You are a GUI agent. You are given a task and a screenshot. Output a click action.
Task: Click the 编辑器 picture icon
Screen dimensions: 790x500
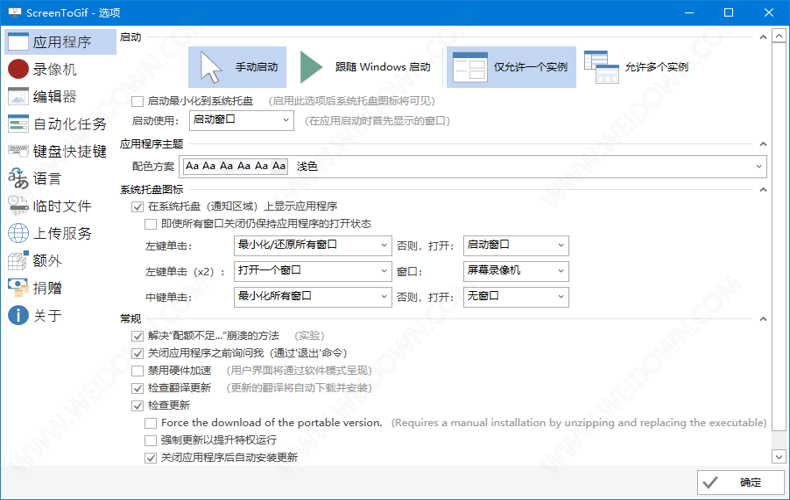tap(18, 96)
